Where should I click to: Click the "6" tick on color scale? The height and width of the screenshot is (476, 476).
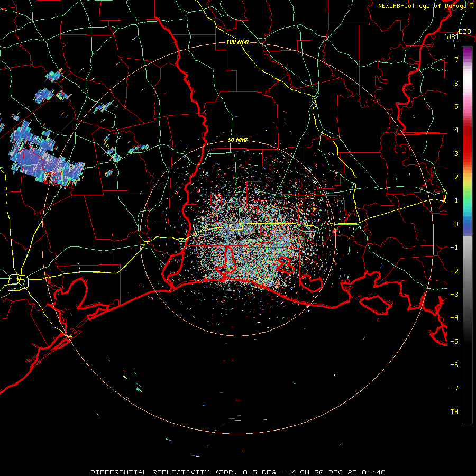click(x=456, y=83)
